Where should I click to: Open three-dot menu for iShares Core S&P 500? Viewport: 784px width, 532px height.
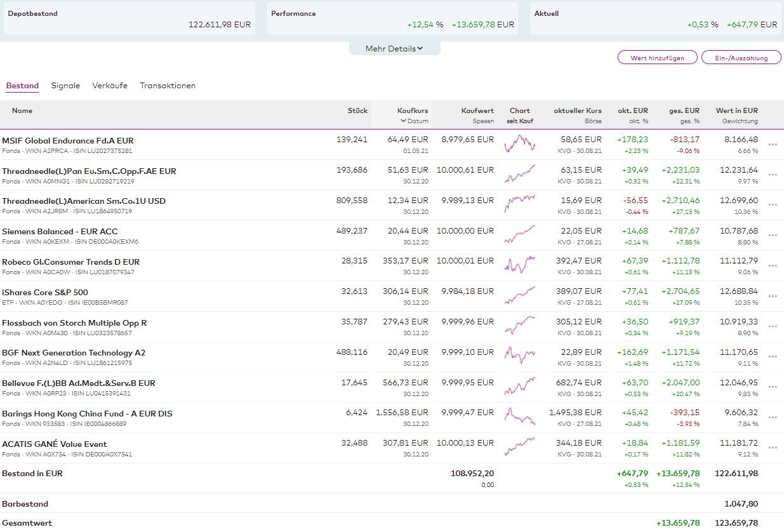pyautogui.click(x=773, y=296)
